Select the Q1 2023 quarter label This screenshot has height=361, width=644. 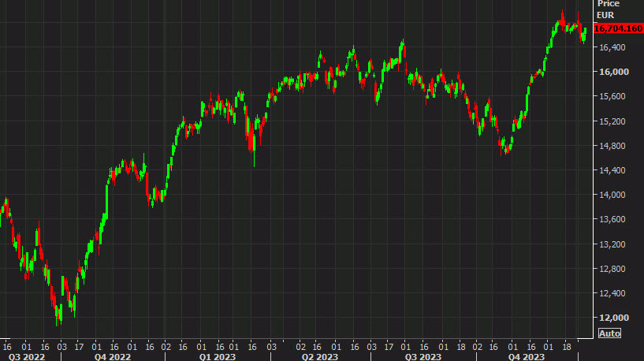218,356
